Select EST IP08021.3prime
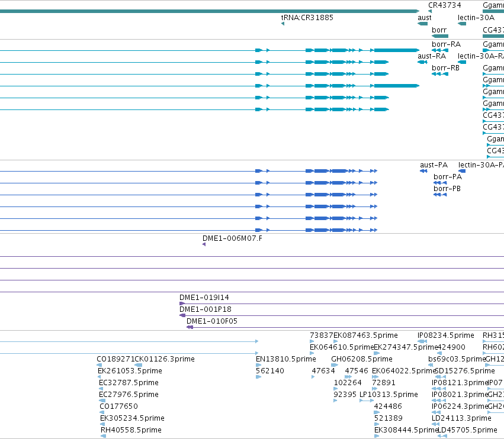Screen dimensions: 504x439 tap(460, 395)
